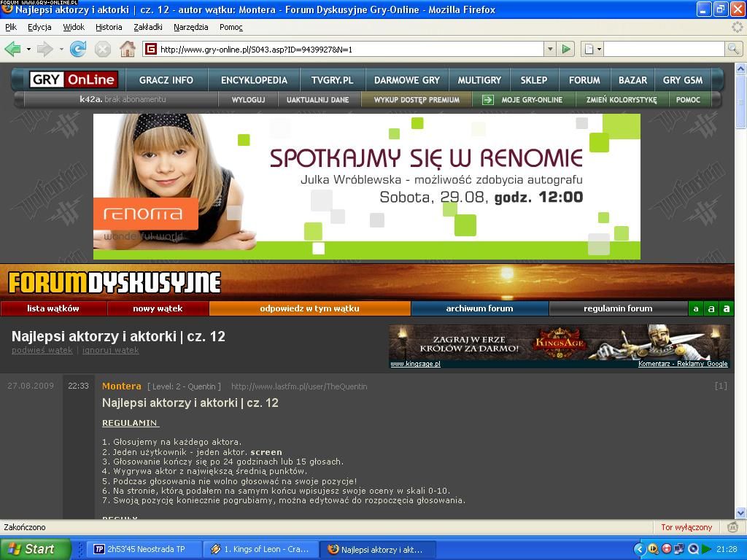The height and width of the screenshot is (560, 747).
Task: Go to the Firefox home page icon
Action: point(128,49)
